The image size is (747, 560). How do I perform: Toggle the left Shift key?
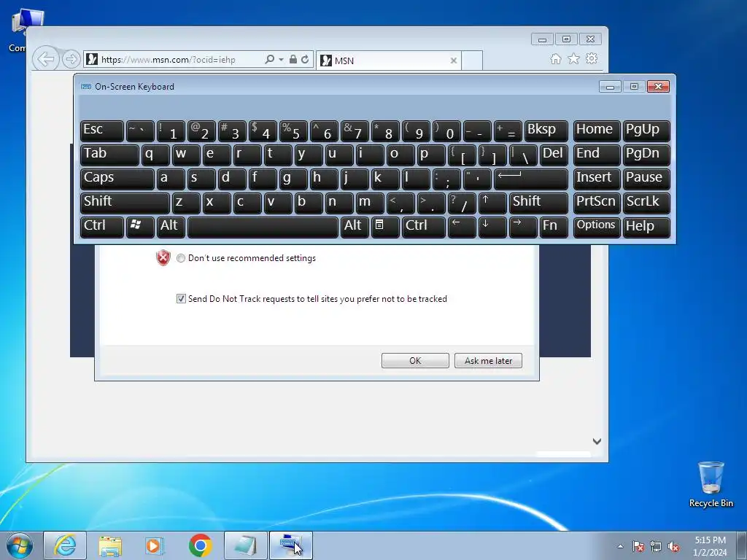coord(125,203)
